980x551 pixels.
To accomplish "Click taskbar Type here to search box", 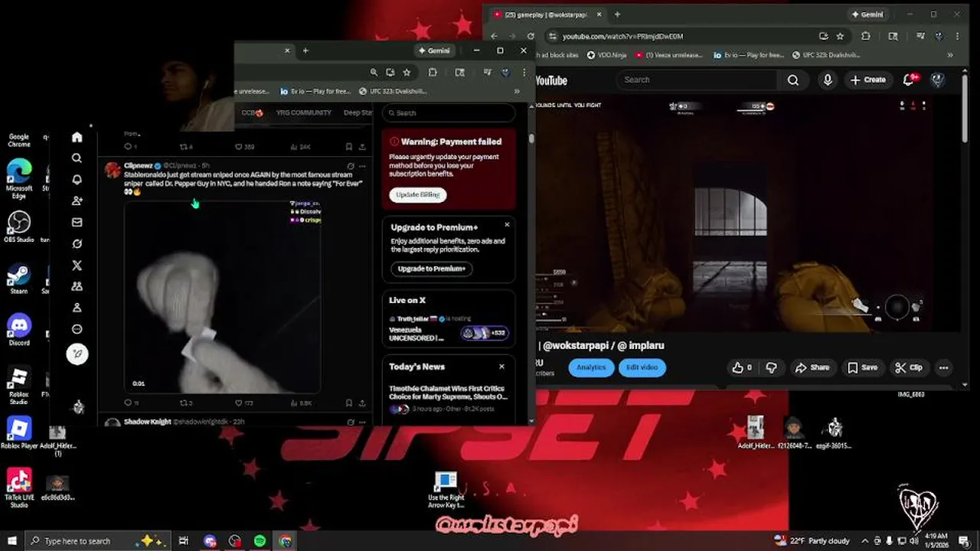I will tap(97, 540).
